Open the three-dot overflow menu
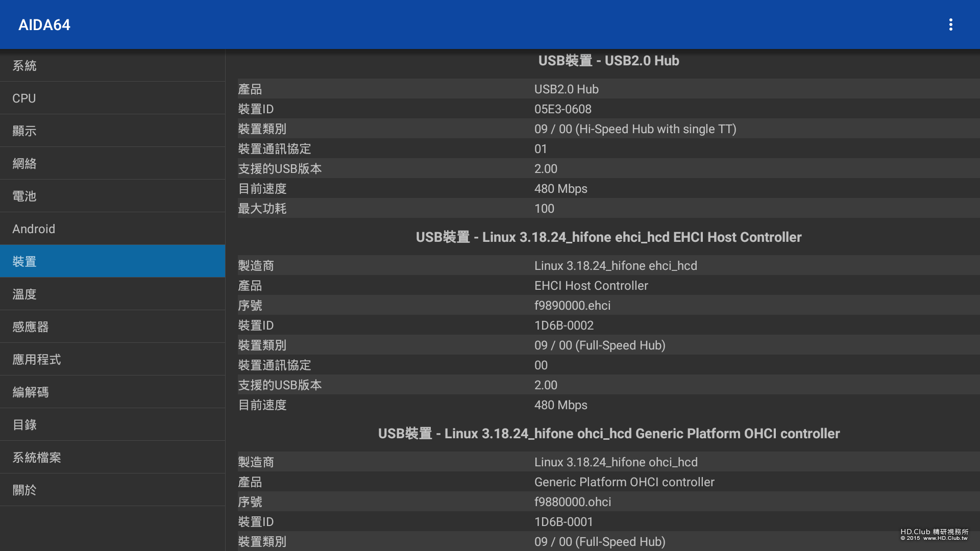 click(950, 24)
